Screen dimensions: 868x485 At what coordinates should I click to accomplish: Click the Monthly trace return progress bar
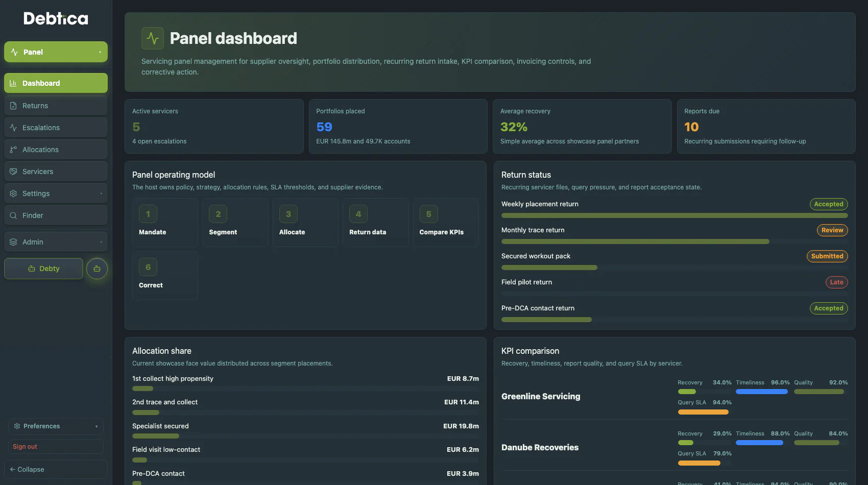pos(674,241)
